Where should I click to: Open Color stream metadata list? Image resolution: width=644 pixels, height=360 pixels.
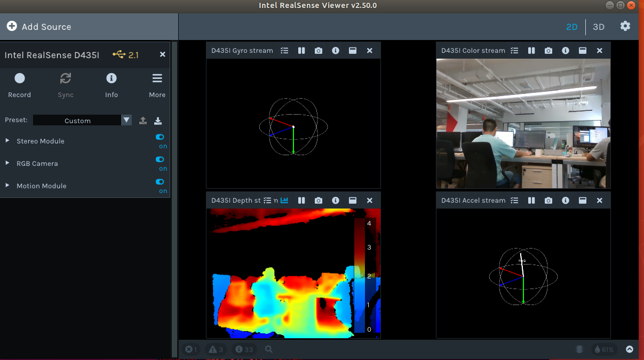(514, 51)
